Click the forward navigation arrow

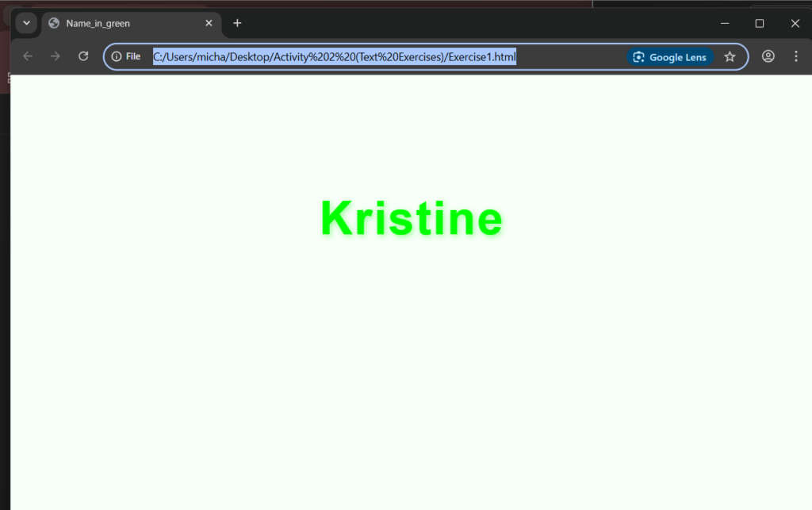point(56,56)
